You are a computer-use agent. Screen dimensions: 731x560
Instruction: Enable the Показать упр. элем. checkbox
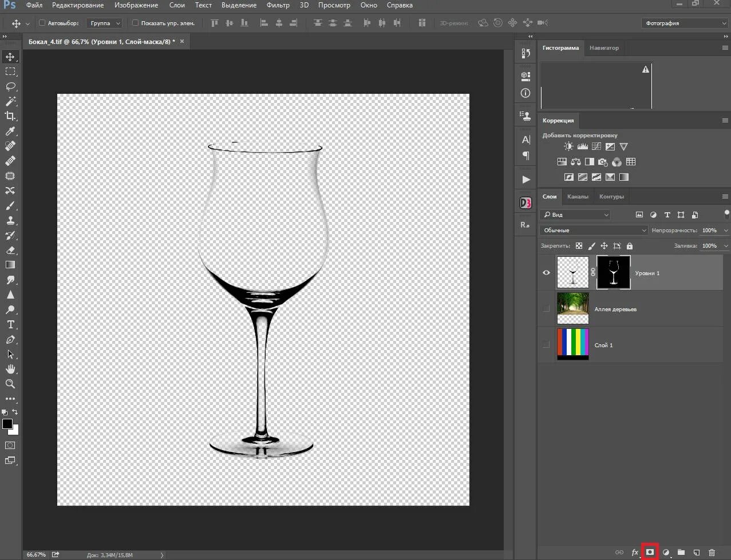(x=135, y=23)
